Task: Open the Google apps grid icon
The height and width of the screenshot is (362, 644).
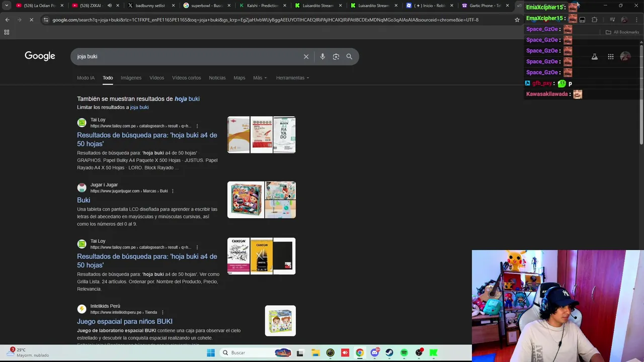Action: [611, 57]
